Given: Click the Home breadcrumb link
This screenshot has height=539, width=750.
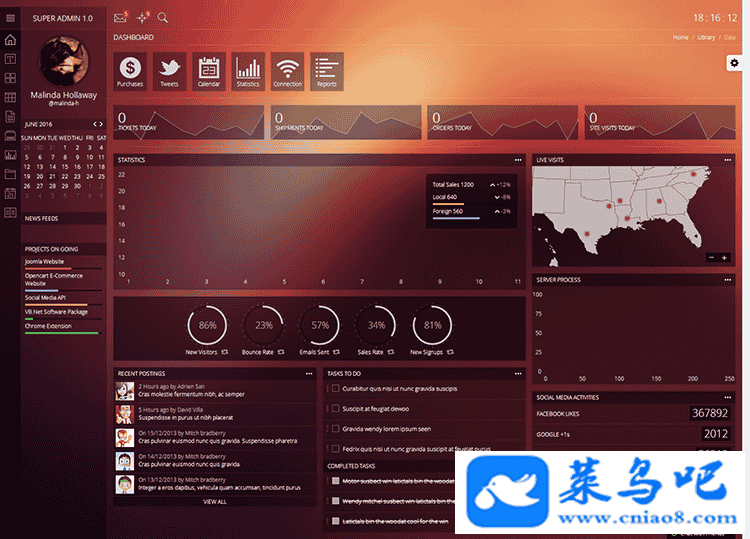Looking at the screenshot, I should (680, 37).
